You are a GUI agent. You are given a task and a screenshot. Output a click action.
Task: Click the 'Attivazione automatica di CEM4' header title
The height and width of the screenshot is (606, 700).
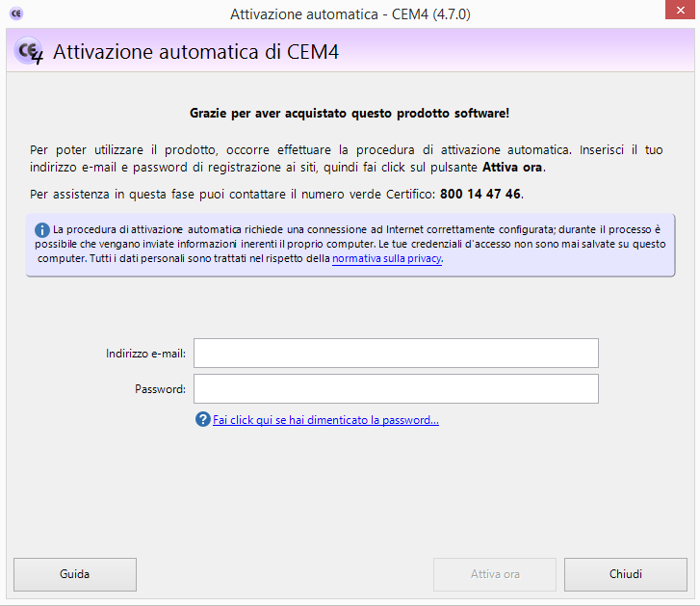(195, 52)
